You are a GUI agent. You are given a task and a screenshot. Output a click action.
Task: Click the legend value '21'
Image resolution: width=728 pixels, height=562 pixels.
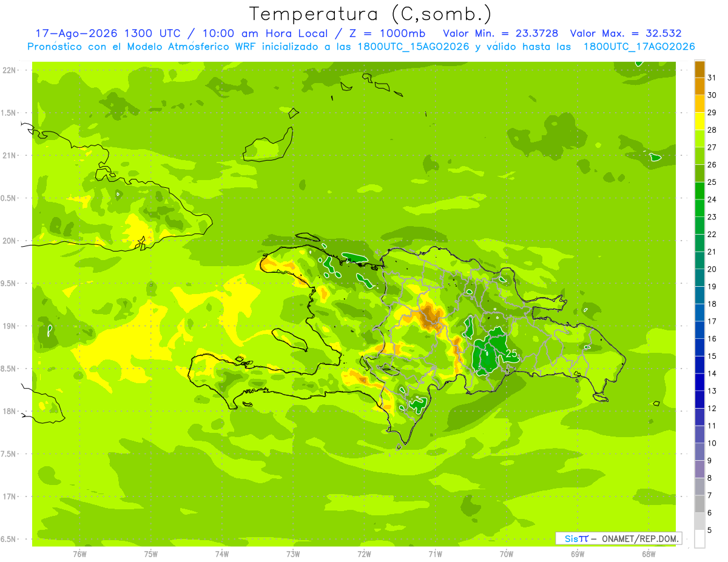(712, 252)
